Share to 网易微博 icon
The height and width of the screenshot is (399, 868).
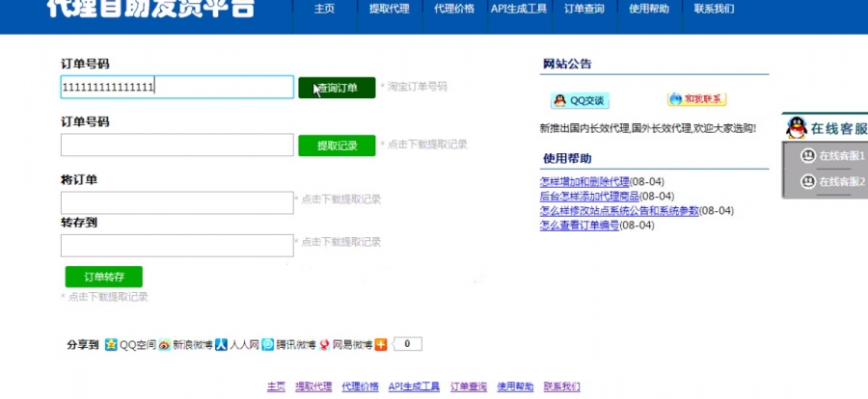click(x=324, y=345)
